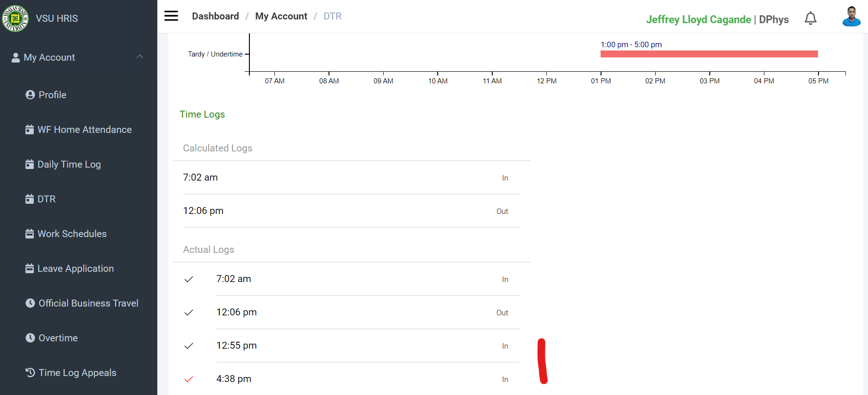Collapse the My Account sidebar section
Screen dimensions: 868x395
[140, 57]
